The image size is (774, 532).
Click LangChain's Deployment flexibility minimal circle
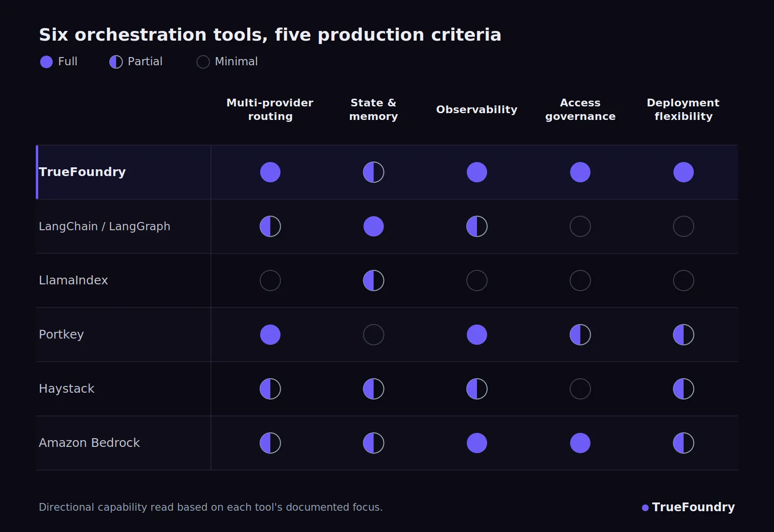(x=684, y=226)
